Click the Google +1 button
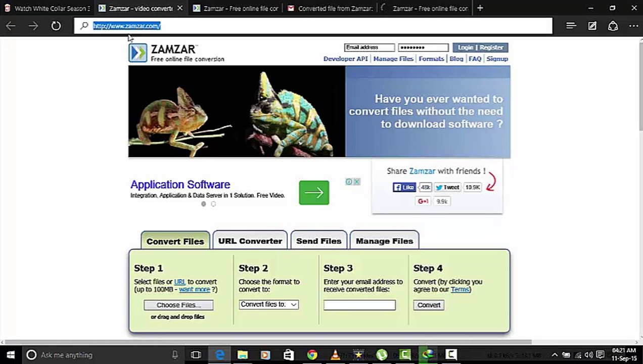This screenshot has width=643, height=364. click(x=423, y=201)
